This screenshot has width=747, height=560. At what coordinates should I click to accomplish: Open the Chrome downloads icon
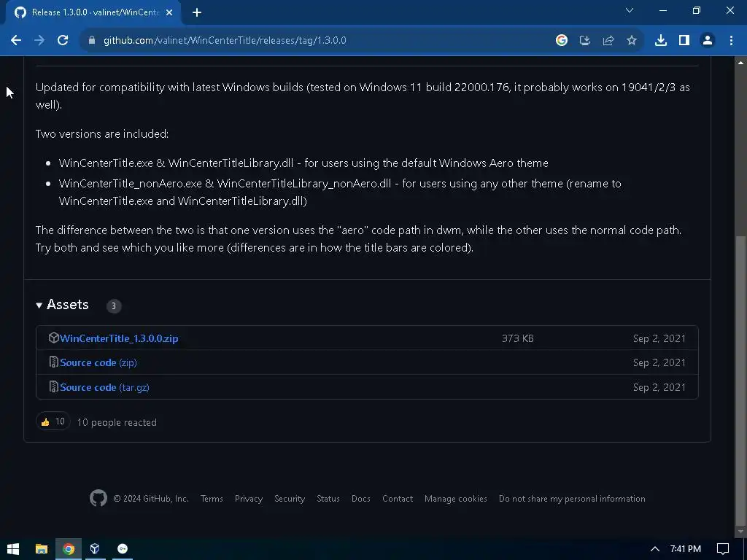[x=661, y=41]
